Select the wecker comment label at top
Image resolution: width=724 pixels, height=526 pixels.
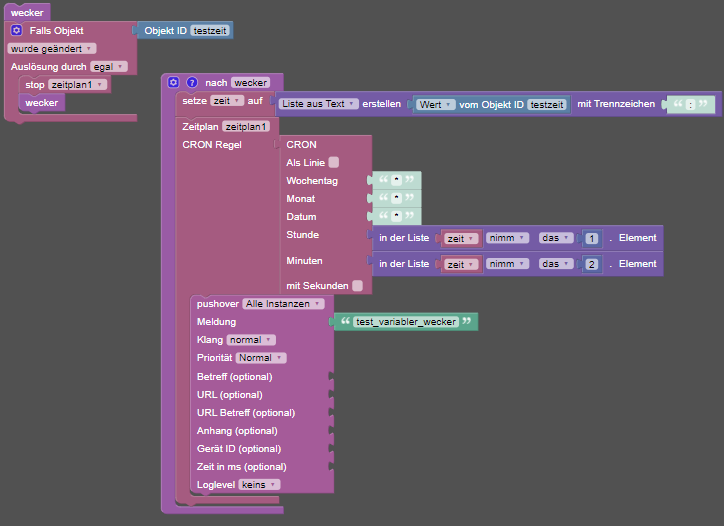pyautogui.click(x=27, y=12)
